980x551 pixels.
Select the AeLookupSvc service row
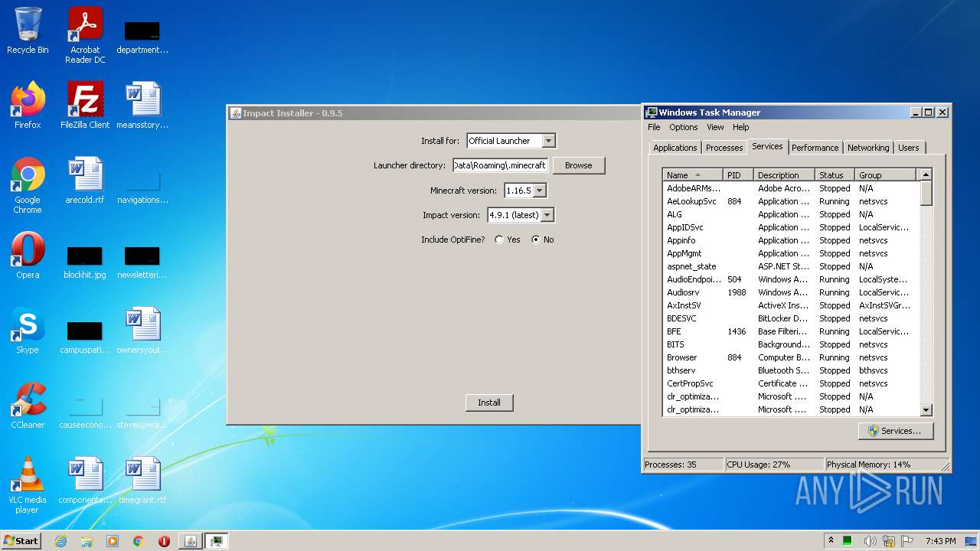tap(790, 201)
